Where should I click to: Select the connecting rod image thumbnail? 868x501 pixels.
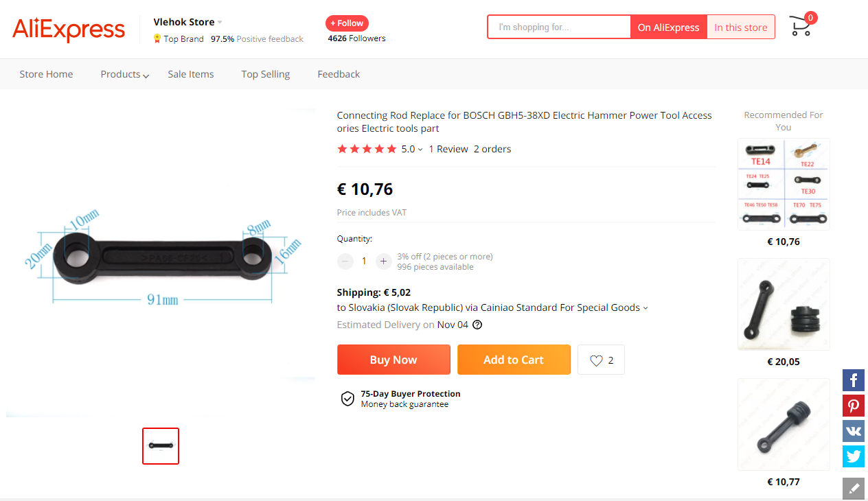[161, 446]
